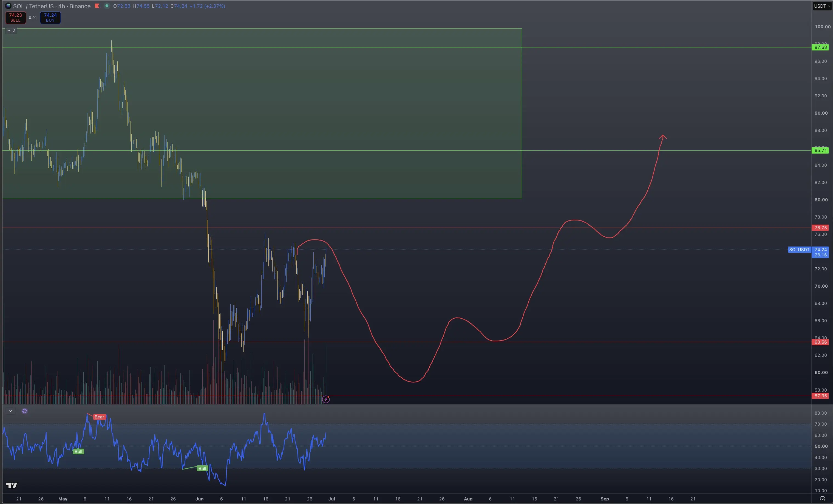Click the change value +1.72 (+2.37%)
Viewport: 833px width, 504px height.
[207, 6]
